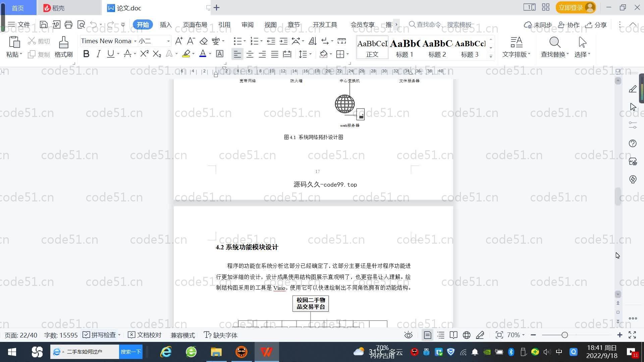This screenshot has height=362, width=644.
Task: Decrease font size with A- icon
Action: coord(191,41)
